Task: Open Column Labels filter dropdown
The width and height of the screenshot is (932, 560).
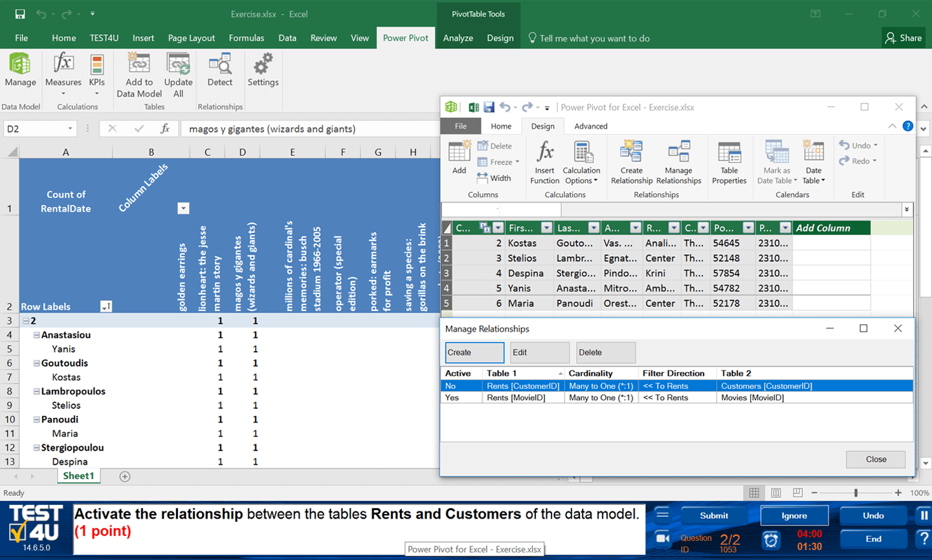Action: click(x=183, y=208)
